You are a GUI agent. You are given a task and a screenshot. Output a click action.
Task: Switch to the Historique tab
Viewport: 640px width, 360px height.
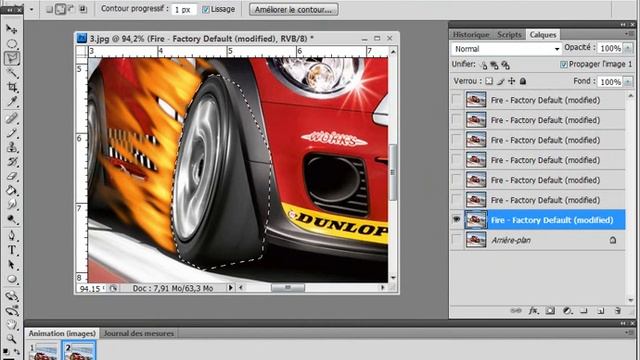[471, 35]
